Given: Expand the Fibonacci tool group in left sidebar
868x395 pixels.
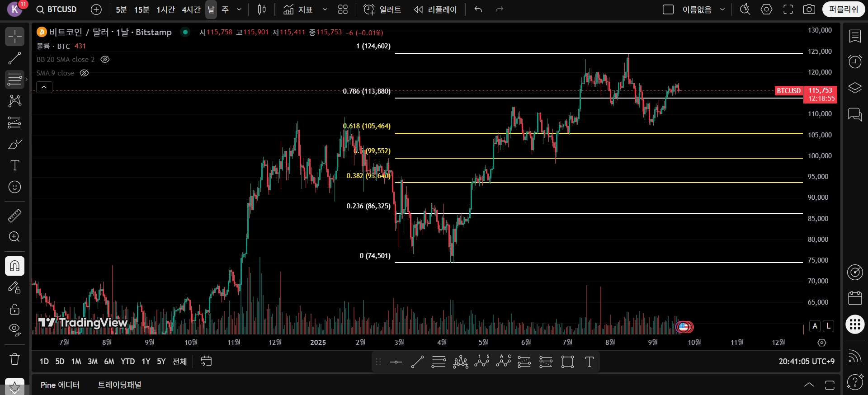Looking at the screenshot, I should 27,80.
